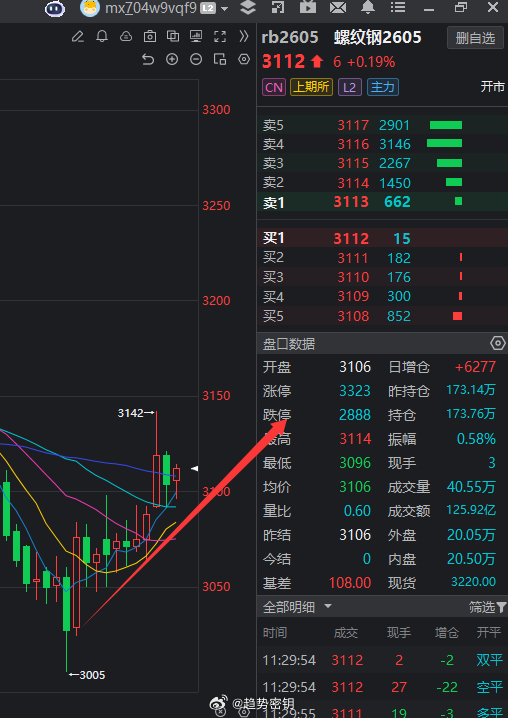This screenshot has width=508, height=718.
Task: Click the cloud save icon
Action: (x=126, y=36)
